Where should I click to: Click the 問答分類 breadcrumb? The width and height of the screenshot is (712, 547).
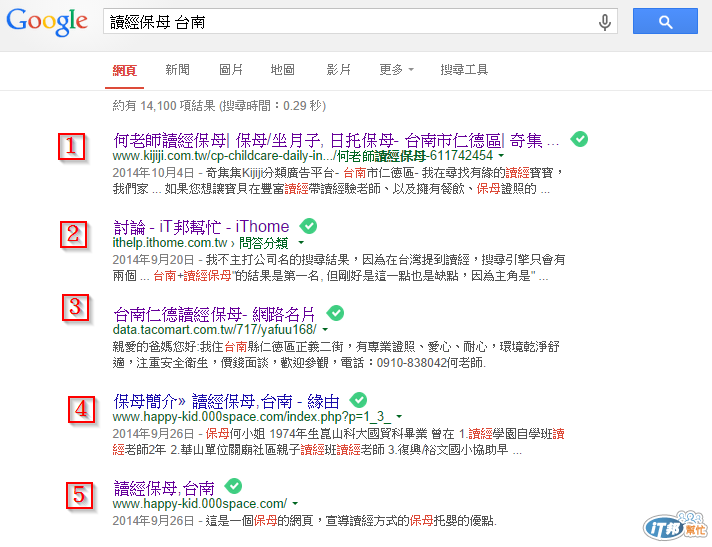coord(263,243)
